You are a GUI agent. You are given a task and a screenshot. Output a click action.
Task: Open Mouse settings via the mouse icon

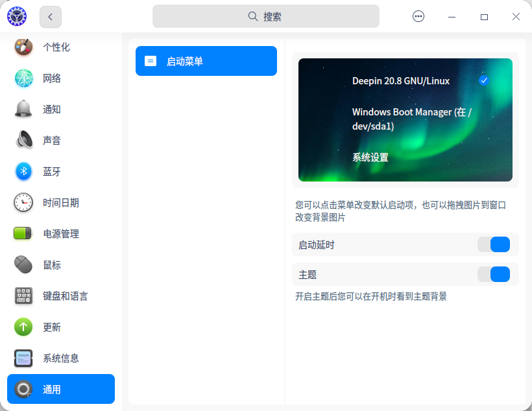(23, 264)
